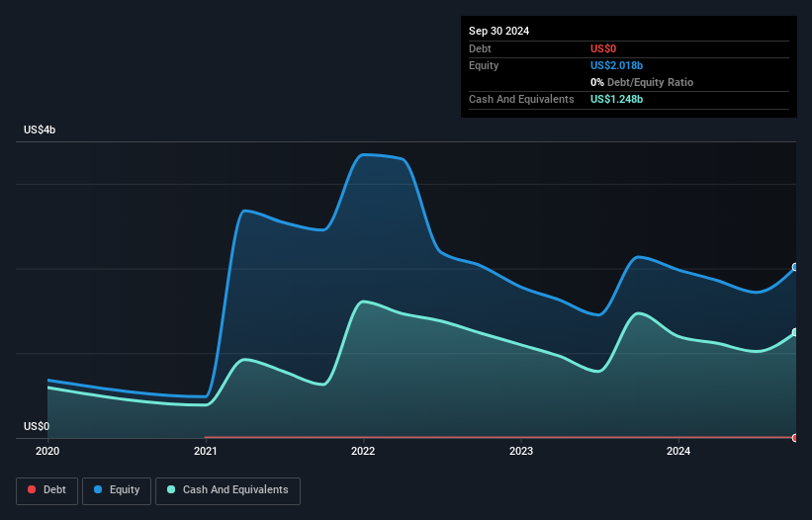Click the US$0 y-axis label
Screen dimensions: 812x520
pos(37,426)
